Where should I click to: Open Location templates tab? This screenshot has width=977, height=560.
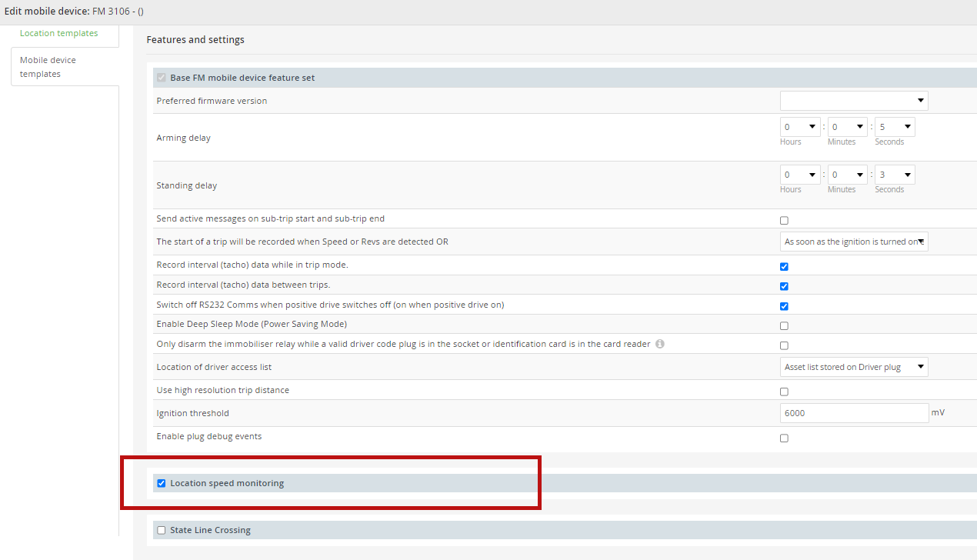[59, 33]
